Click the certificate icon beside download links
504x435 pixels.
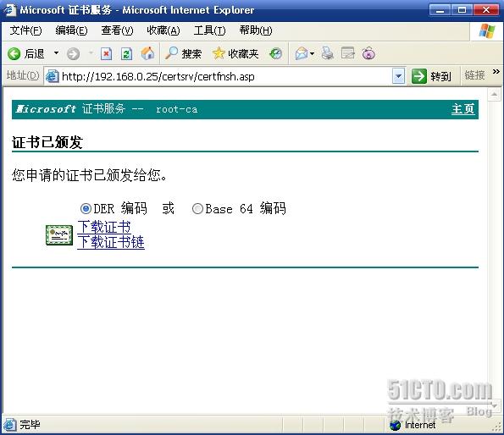pyautogui.click(x=59, y=235)
